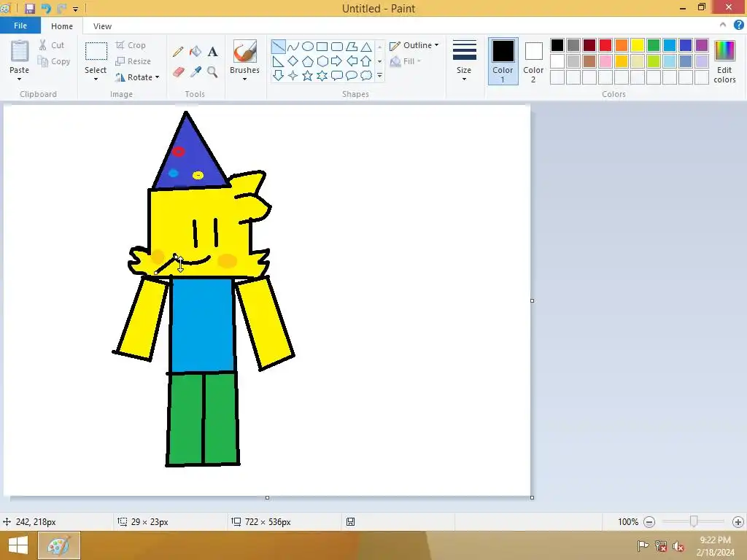
Task: Click Edit colors button
Action: [x=724, y=61]
